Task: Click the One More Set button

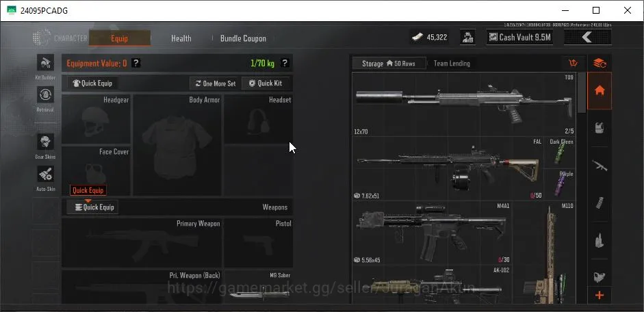Action: click(x=215, y=83)
